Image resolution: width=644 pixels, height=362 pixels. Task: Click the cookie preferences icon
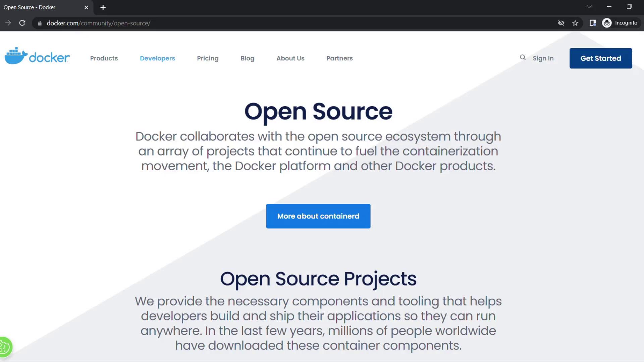5,347
